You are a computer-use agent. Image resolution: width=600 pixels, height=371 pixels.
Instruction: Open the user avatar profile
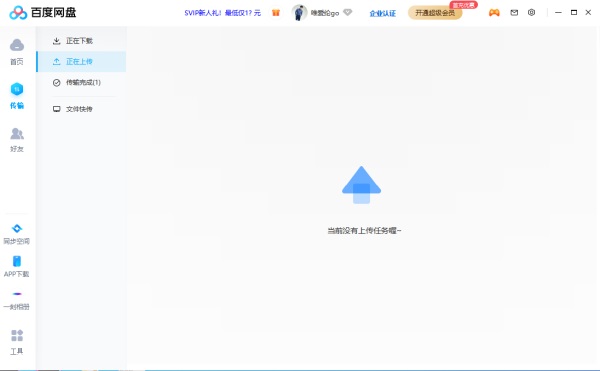(x=299, y=13)
